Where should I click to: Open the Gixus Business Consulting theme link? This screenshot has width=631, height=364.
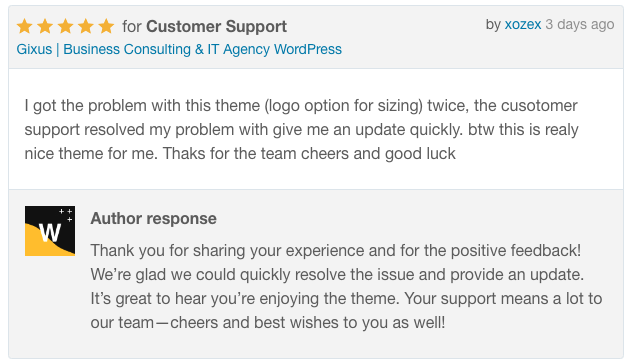pos(179,49)
